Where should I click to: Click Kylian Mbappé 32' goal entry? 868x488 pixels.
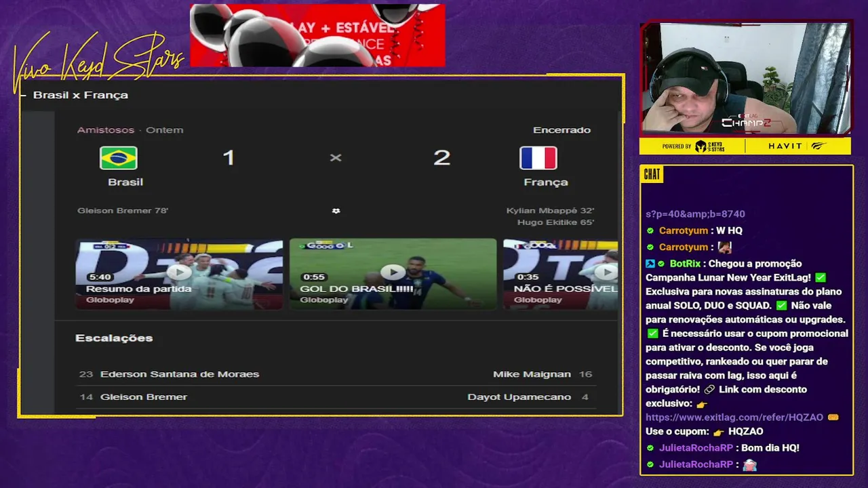550,211
